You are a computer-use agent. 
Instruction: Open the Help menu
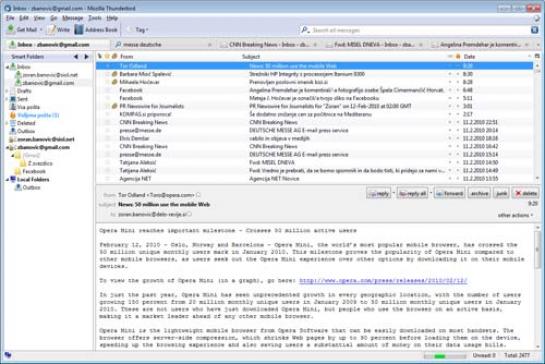[x=112, y=18]
